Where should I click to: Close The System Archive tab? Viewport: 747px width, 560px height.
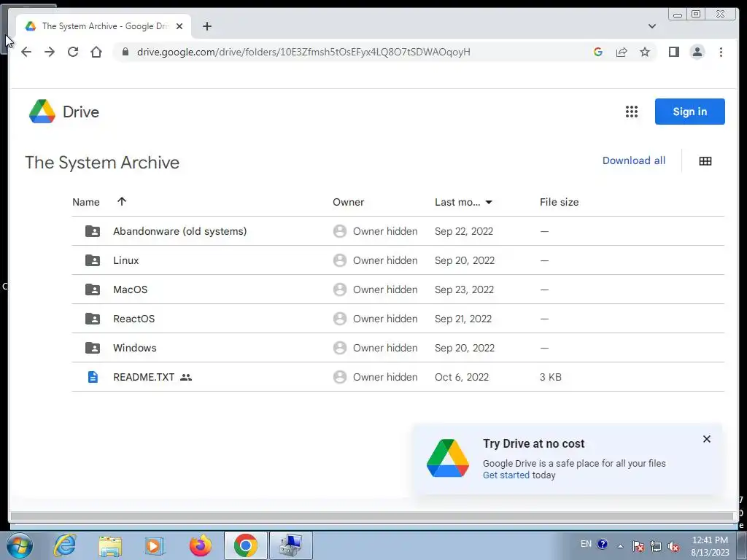click(x=179, y=26)
